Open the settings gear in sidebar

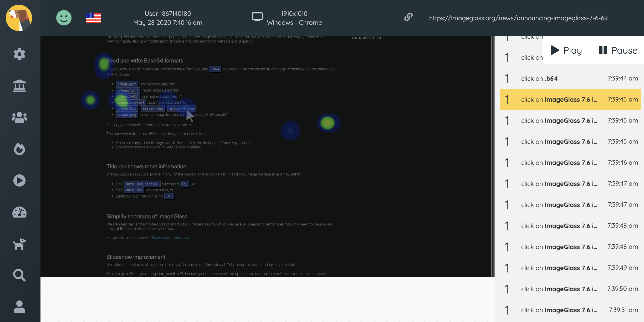coord(19,54)
